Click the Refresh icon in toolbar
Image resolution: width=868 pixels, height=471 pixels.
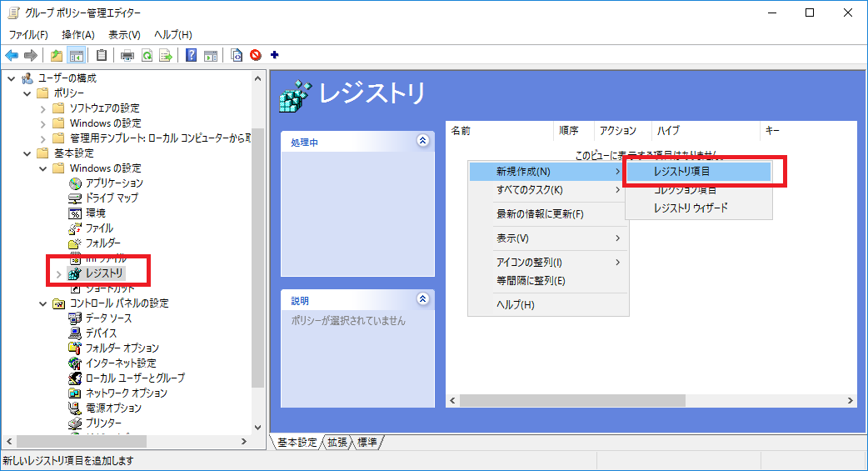[x=147, y=56]
